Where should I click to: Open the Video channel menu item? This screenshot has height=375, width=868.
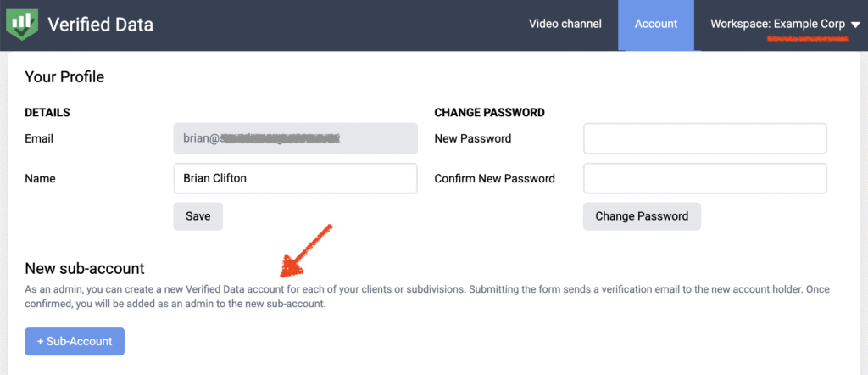tap(565, 24)
